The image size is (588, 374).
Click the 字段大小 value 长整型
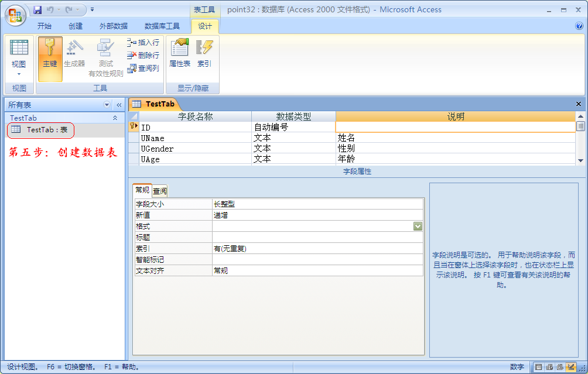pos(317,204)
